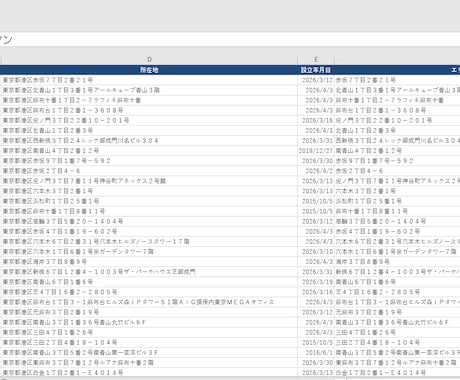Select the 設立年月日 header cell
460x380 pixels.
coord(316,70)
